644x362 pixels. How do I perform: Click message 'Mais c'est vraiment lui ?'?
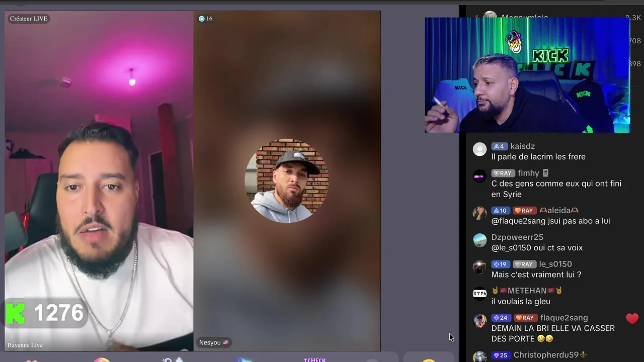click(536, 275)
